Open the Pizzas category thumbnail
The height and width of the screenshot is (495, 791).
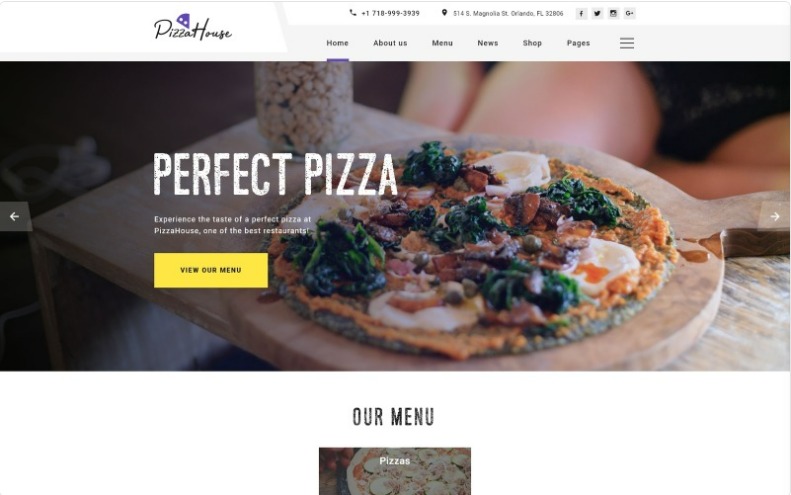point(394,471)
